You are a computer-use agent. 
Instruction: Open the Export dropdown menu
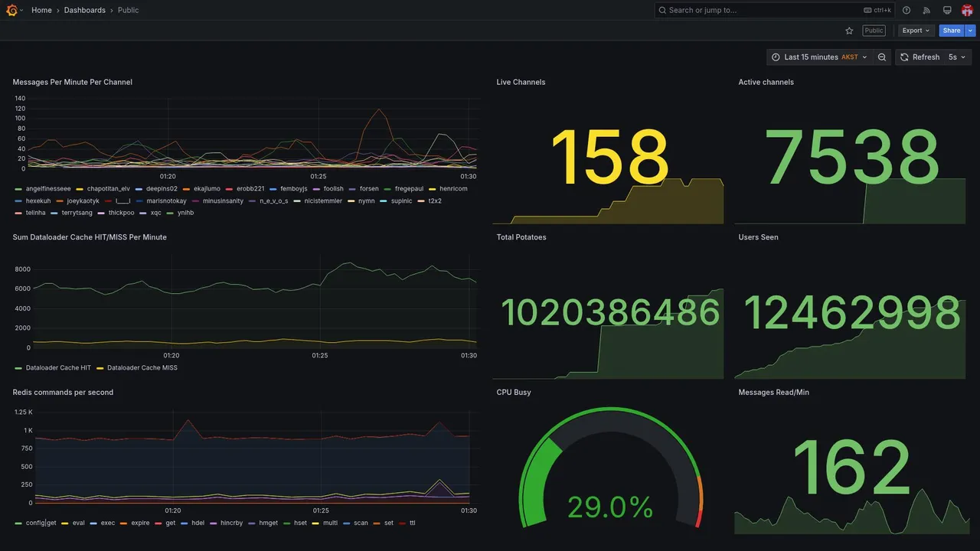click(x=916, y=31)
